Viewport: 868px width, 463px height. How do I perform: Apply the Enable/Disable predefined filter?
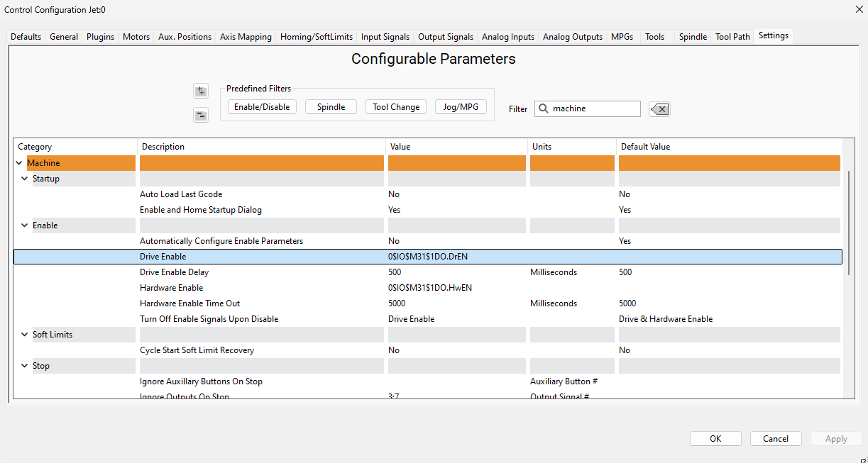tap(262, 107)
